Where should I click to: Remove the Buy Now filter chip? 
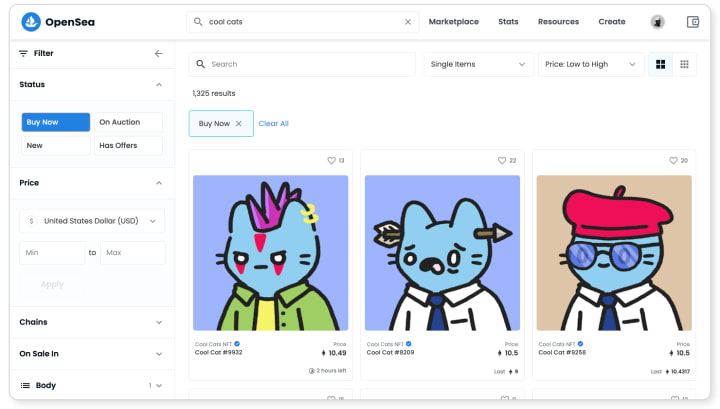239,123
